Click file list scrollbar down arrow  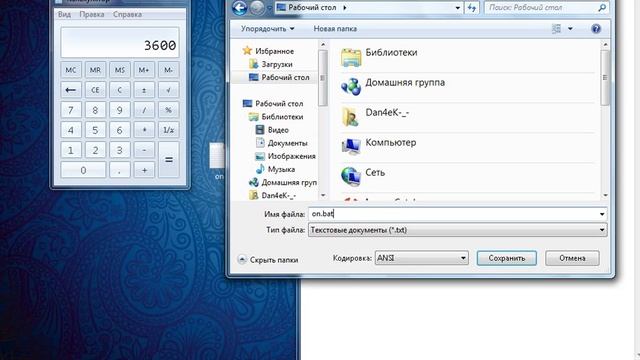[605, 196]
